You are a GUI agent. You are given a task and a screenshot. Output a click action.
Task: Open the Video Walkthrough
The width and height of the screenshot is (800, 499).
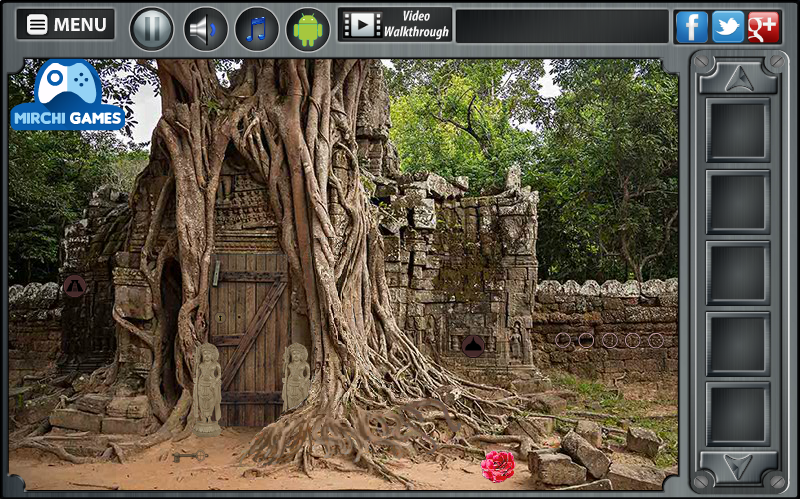tap(395, 24)
